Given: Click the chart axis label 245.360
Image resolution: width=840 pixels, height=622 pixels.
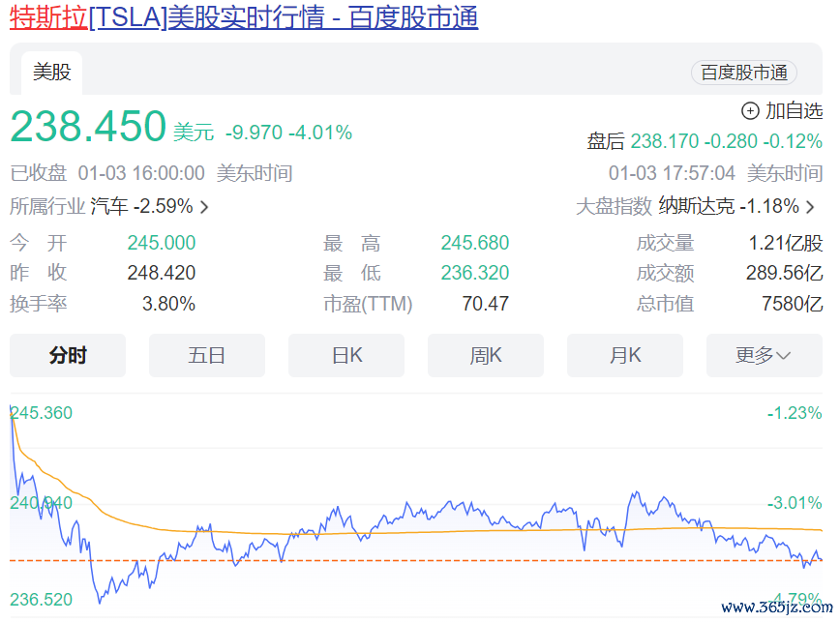Looking at the screenshot, I should (x=42, y=413).
